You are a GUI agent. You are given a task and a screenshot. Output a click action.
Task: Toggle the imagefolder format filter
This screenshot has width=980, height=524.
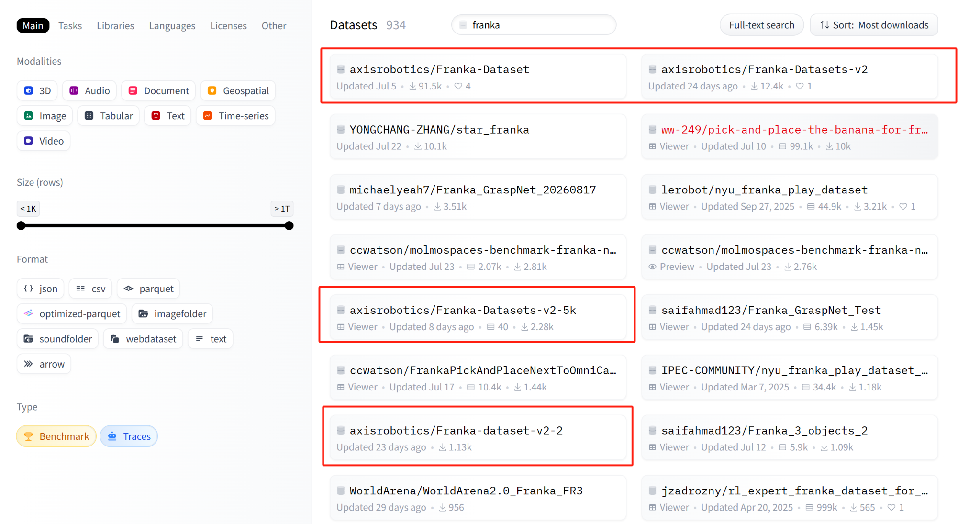click(172, 314)
